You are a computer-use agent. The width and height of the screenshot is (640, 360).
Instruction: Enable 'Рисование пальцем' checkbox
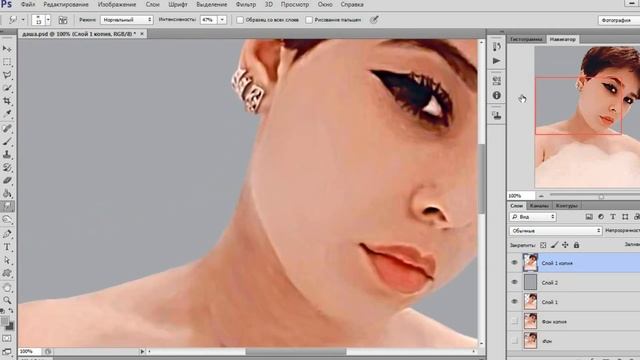coord(309,20)
